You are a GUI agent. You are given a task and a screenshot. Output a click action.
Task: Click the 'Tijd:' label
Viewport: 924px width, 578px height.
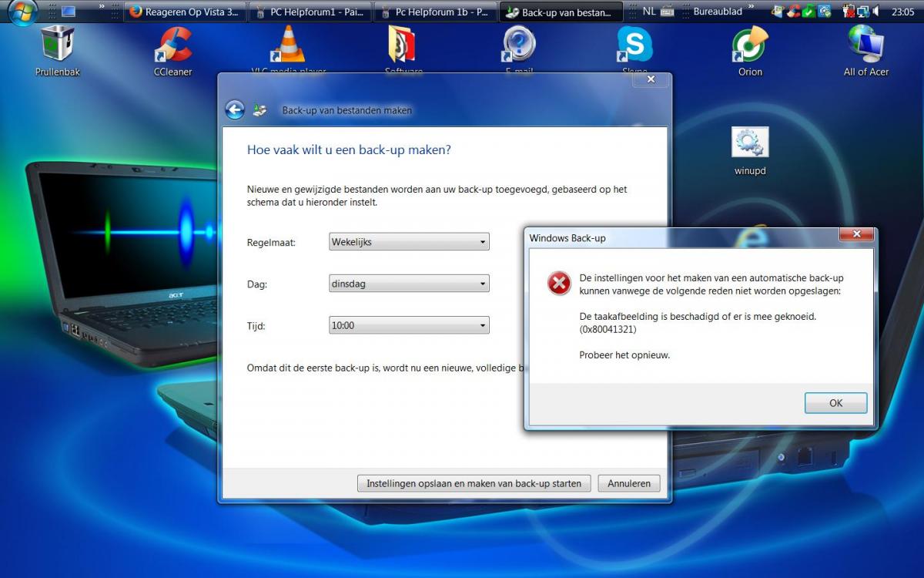(256, 326)
